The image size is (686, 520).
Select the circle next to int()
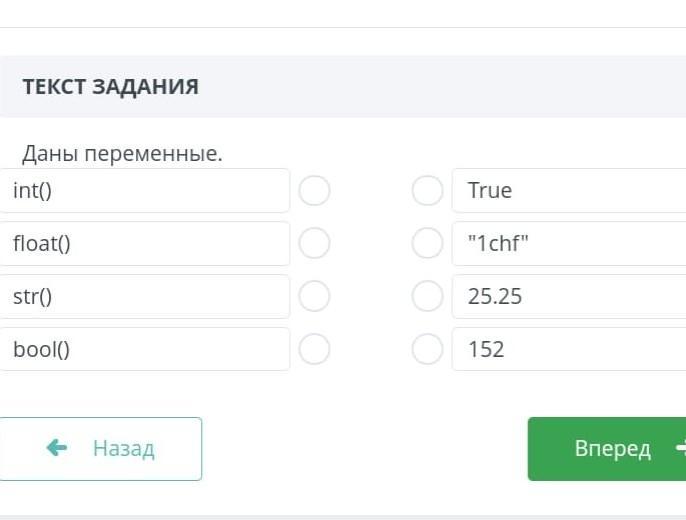pos(314,190)
